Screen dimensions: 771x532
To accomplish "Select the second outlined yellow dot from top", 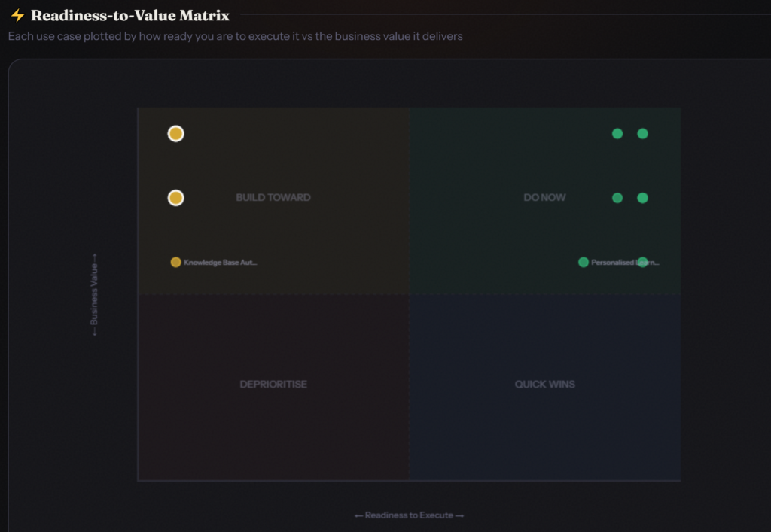I will point(175,198).
